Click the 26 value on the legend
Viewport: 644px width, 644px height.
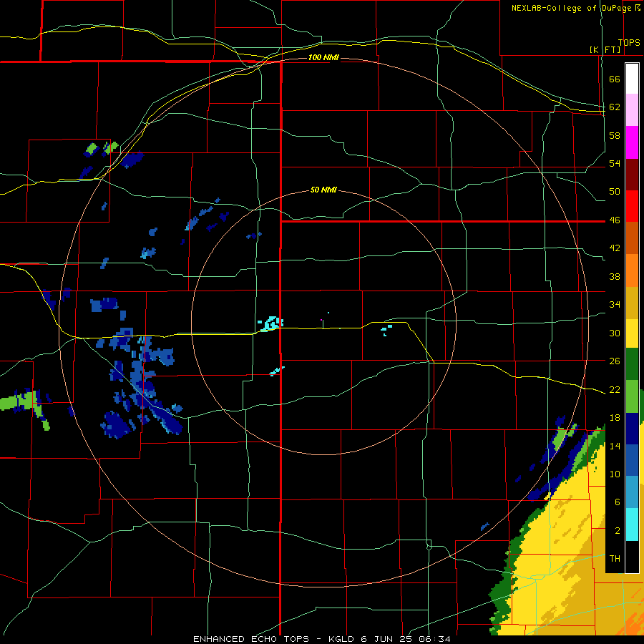point(615,361)
